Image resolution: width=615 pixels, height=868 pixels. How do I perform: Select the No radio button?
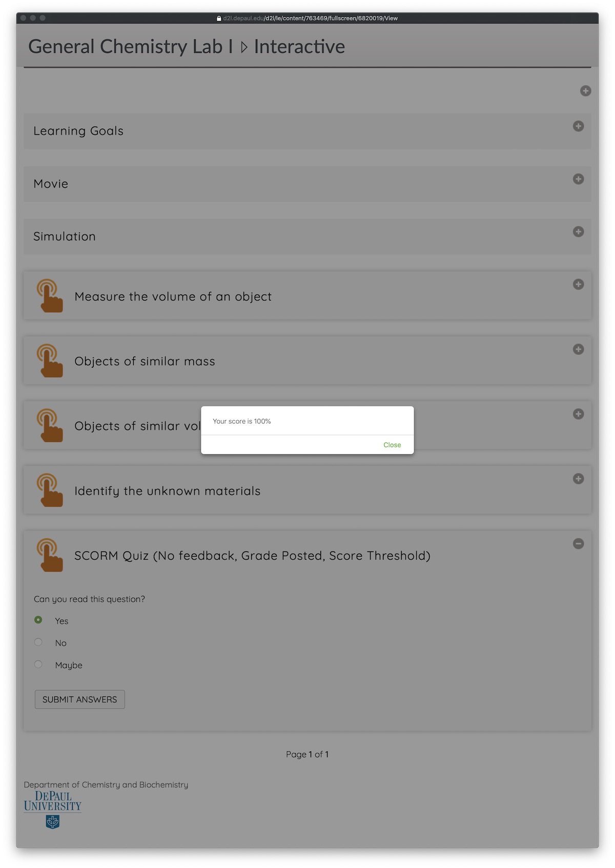pyautogui.click(x=38, y=642)
